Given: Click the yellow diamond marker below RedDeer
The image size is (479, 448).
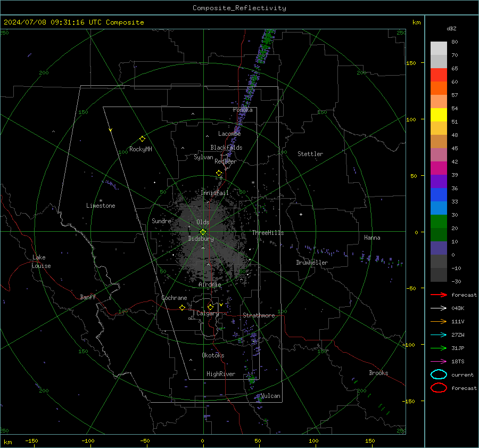Looking at the screenshot, I should tap(219, 173).
